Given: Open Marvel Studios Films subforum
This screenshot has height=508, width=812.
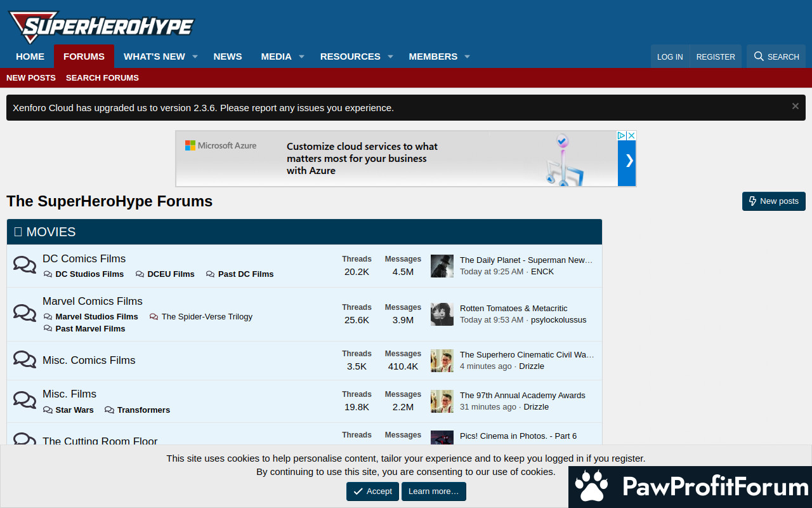Looking at the screenshot, I should [x=96, y=317].
